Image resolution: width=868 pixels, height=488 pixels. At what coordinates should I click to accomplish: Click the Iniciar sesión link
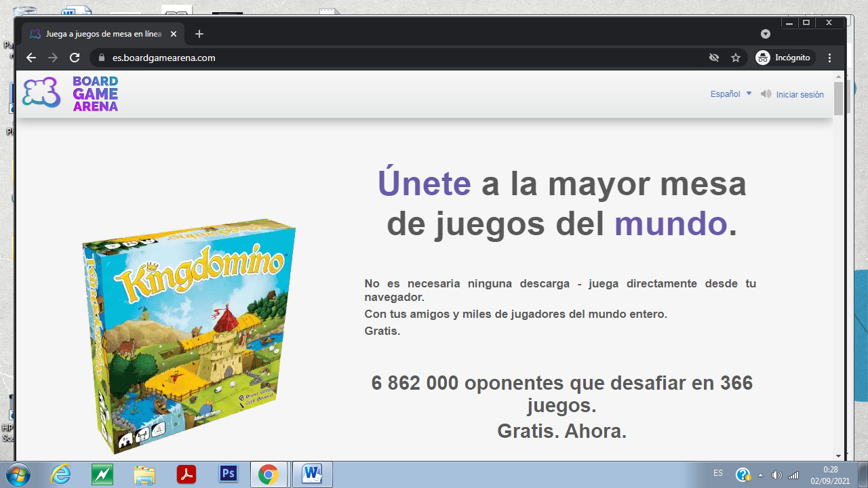(800, 94)
